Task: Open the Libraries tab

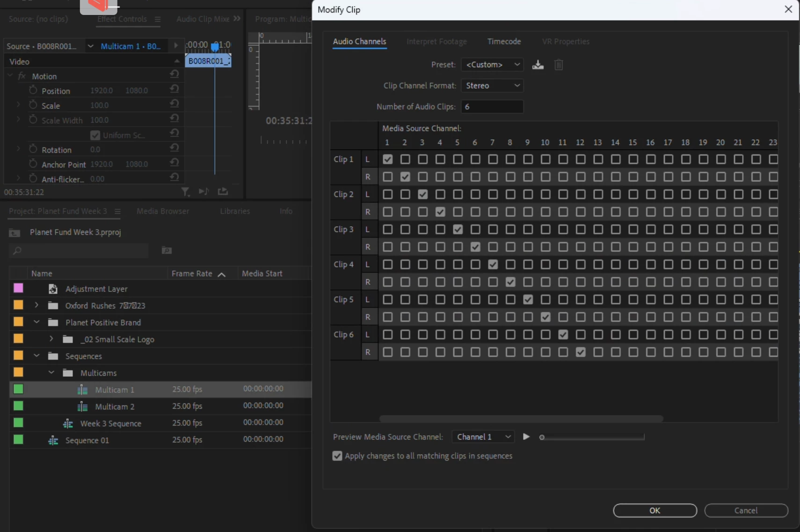Action: point(235,211)
